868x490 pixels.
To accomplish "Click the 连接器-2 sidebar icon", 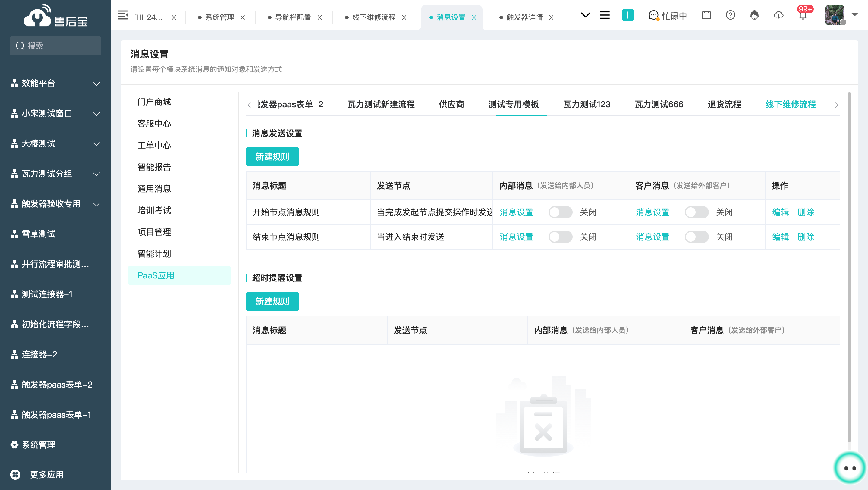I will tap(14, 354).
